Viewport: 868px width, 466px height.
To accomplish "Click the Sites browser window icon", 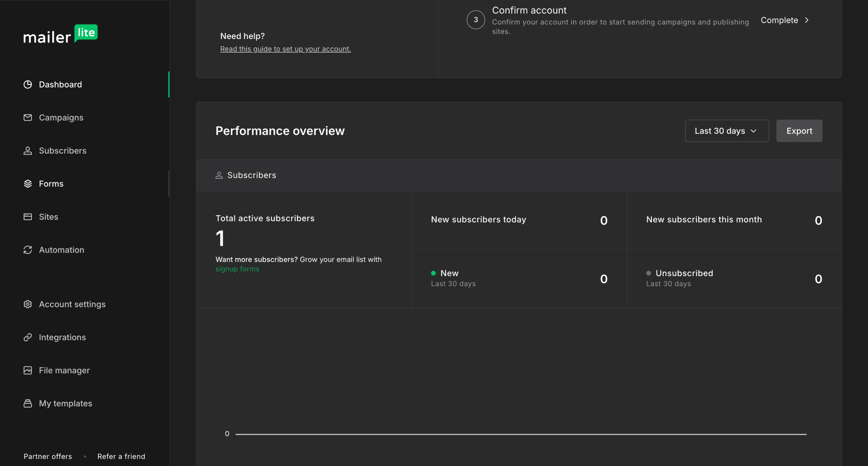I will pos(28,217).
